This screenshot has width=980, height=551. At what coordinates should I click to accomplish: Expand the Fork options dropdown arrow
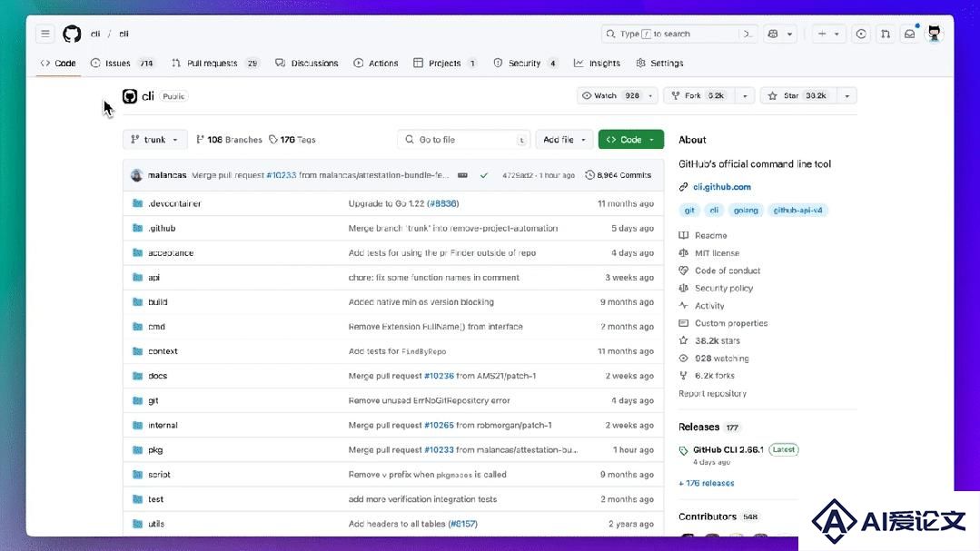click(x=745, y=96)
